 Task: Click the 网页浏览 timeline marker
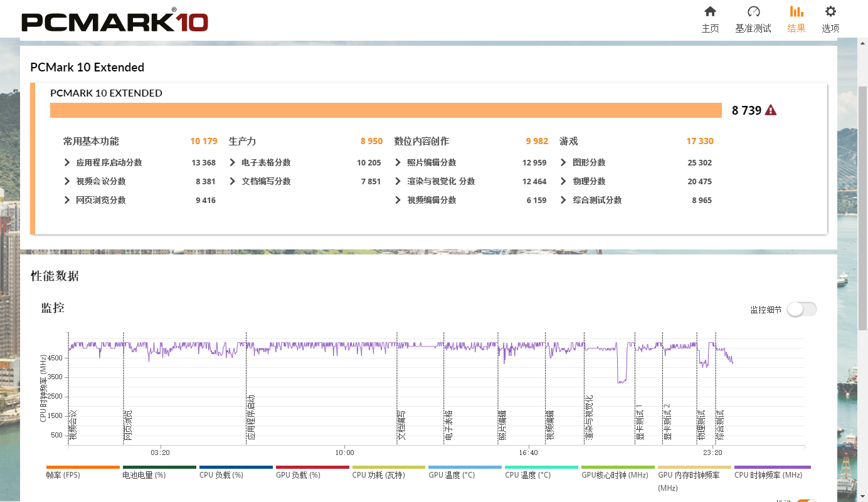click(x=129, y=425)
